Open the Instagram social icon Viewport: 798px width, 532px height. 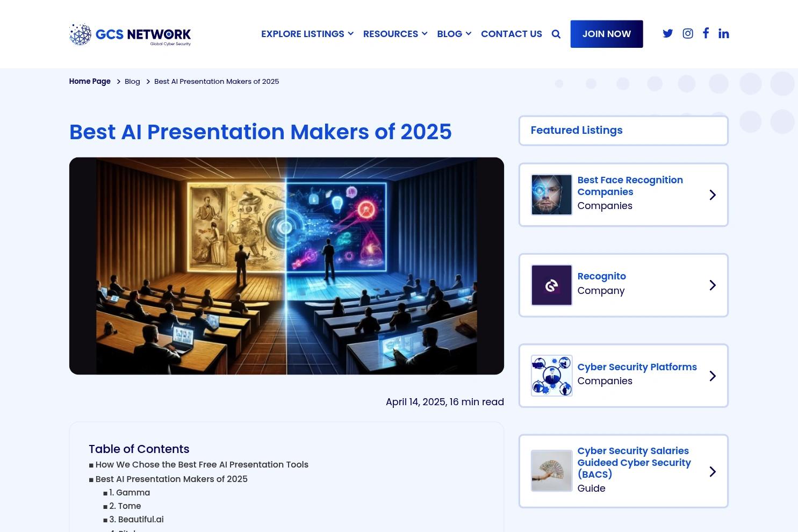click(x=687, y=33)
